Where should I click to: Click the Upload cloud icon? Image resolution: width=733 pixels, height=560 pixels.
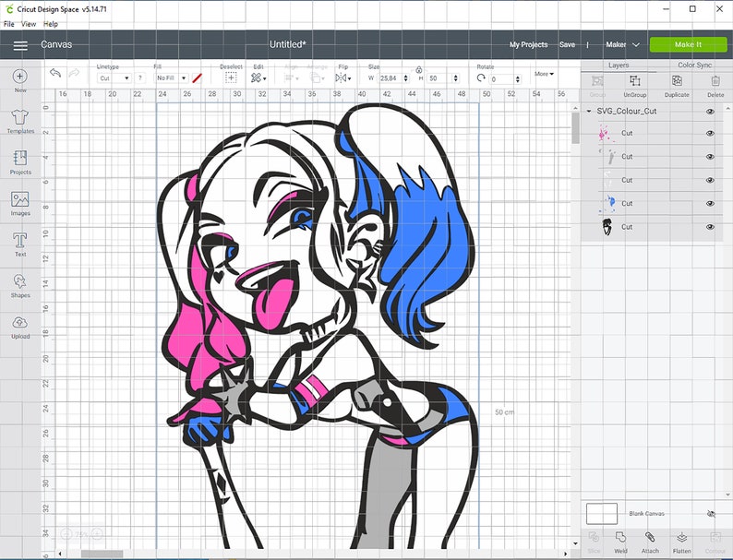20,322
